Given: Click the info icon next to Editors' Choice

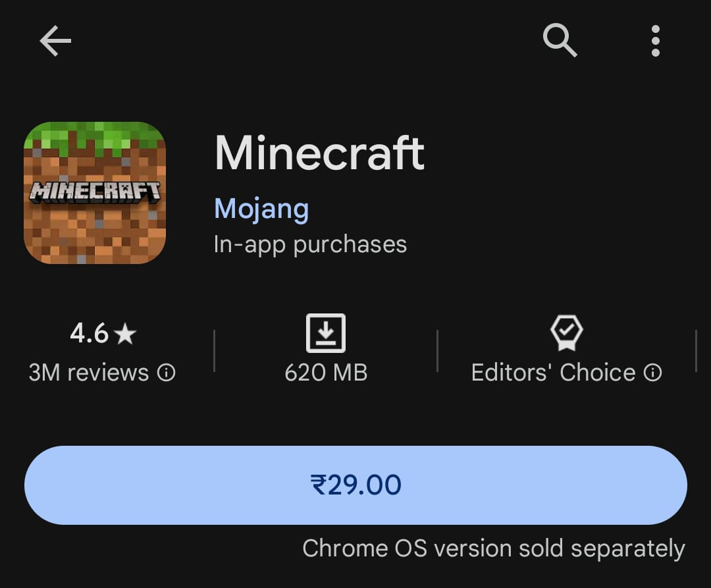Looking at the screenshot, I should [x=652, y=373].
